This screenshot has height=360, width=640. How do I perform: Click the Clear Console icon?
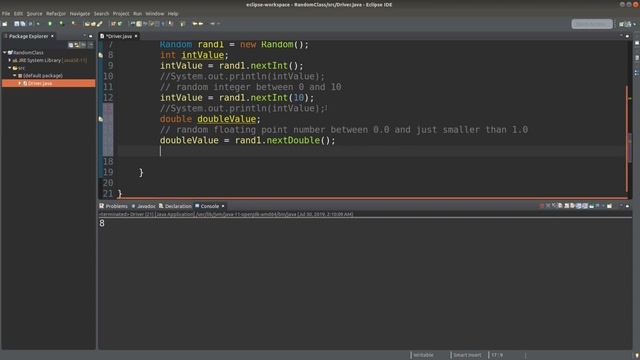(560, 206)
